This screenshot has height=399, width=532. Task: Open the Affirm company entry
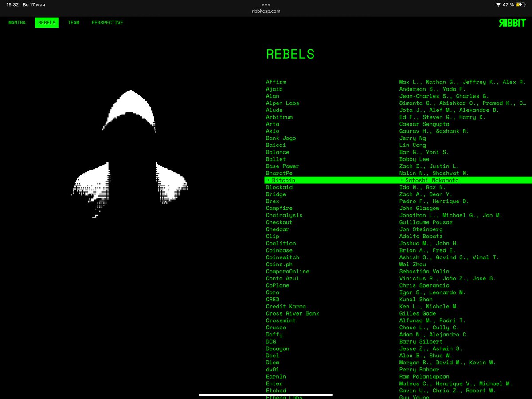[276, 82]
